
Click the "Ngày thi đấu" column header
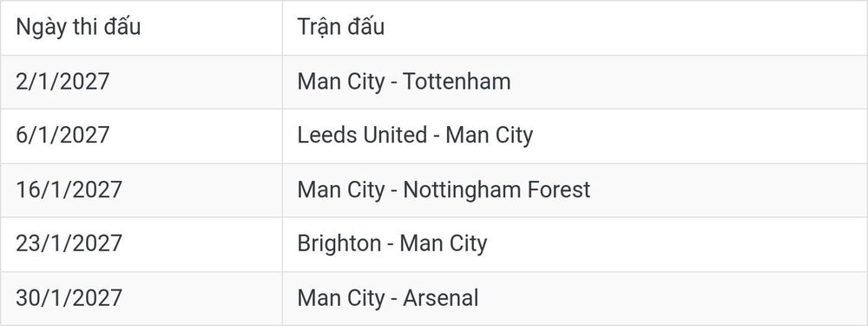tap(78, 27)
